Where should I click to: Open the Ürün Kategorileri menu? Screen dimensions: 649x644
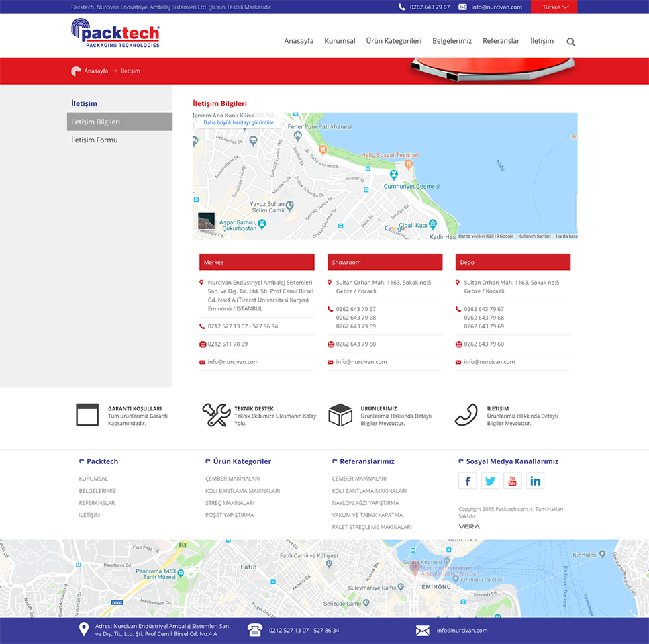click(393, 41)
